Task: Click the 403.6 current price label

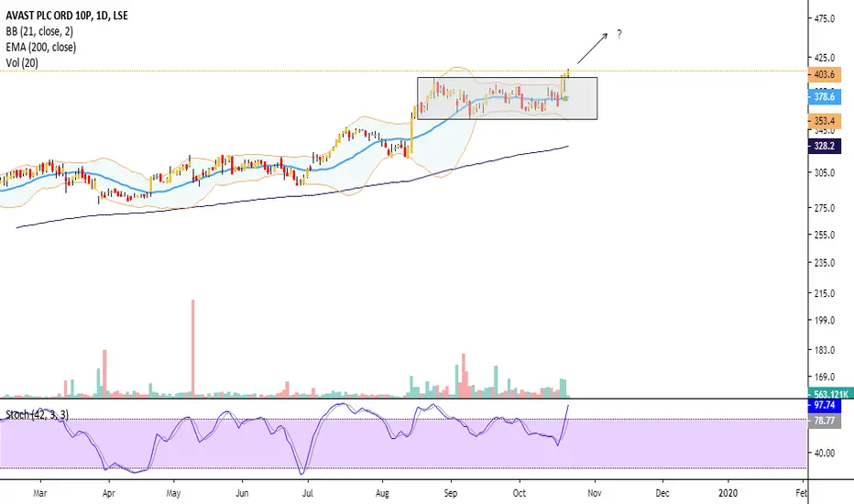Action: point(824,74)
